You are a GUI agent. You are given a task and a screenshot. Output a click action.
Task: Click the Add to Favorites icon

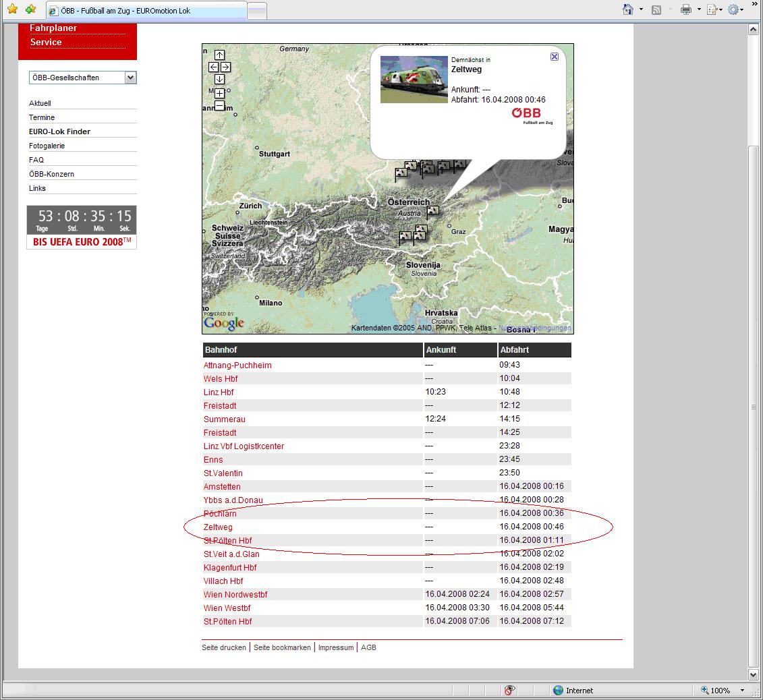pos(30,9)
